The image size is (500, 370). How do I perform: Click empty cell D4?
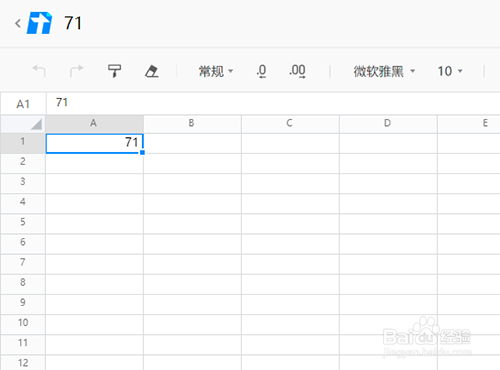(388, 203)
